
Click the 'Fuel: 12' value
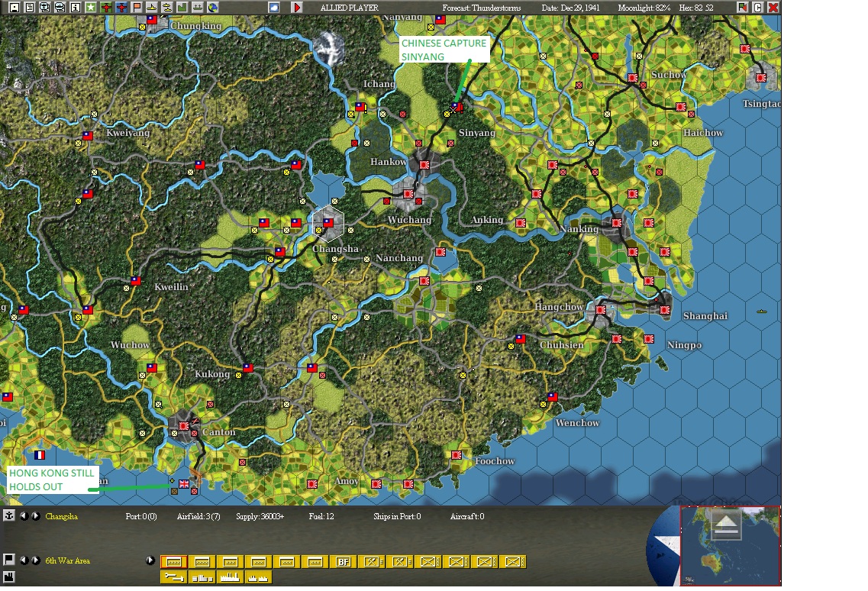321,516
